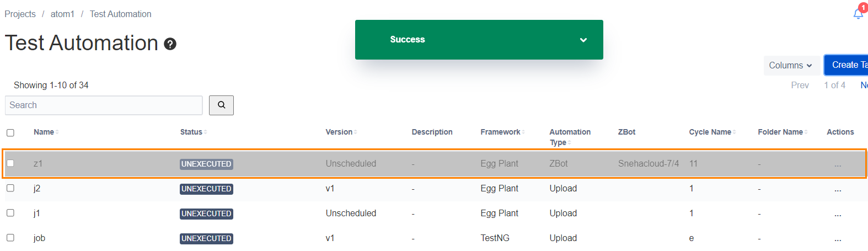868x251 pixels.
Task: Open the notifications bell icon
Action: (x=858, y=14)
